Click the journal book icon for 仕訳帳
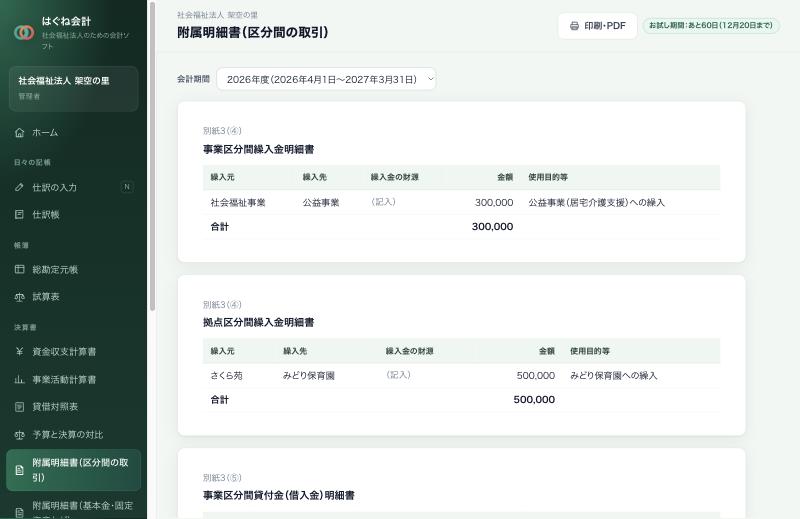The height and width of the screenshot is (519, 800). click(x=19, y=214)
